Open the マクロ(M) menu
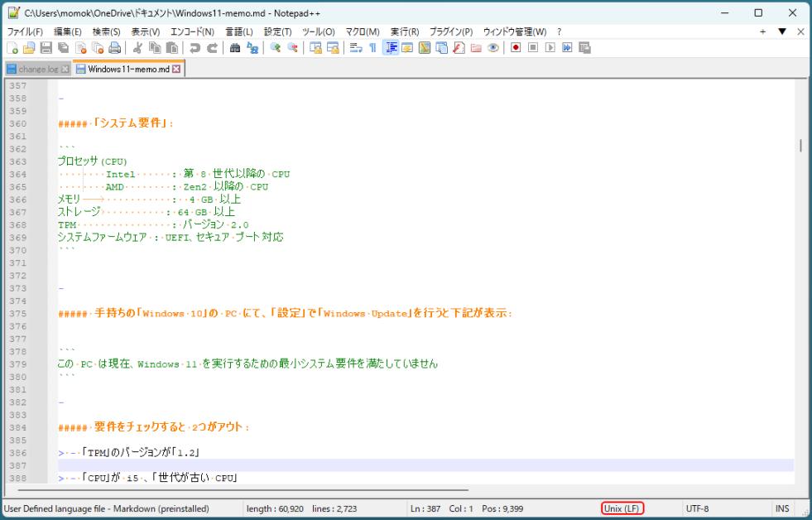This screenshot has width=812, height=520. click(363, 32)
